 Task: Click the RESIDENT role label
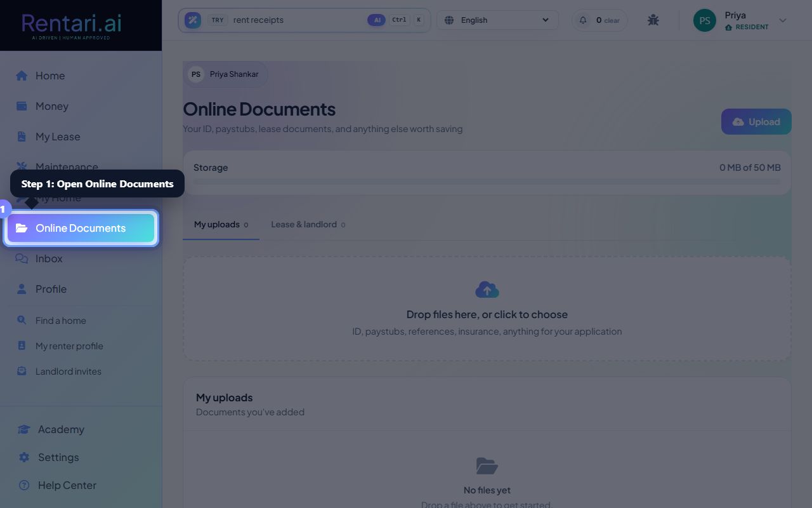pyautogui.click(x=752, y=27)
